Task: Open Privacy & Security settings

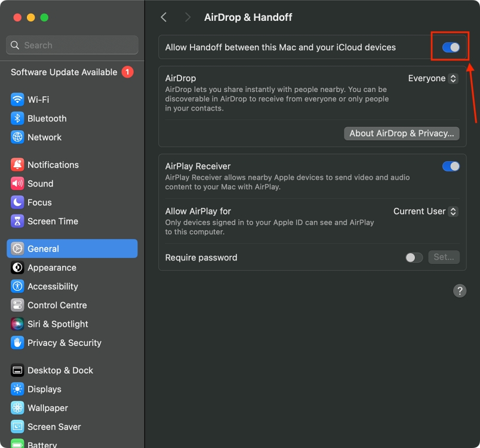Action: click(62, 343)
